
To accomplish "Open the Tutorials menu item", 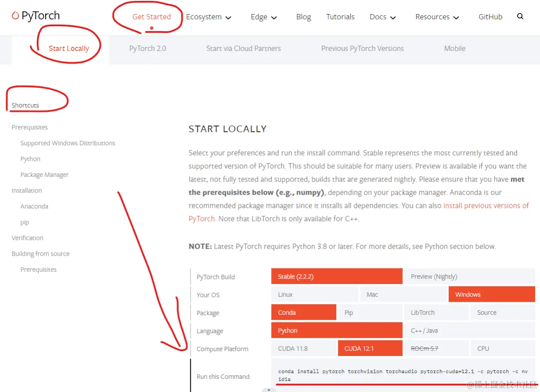I will coord(340,17).
